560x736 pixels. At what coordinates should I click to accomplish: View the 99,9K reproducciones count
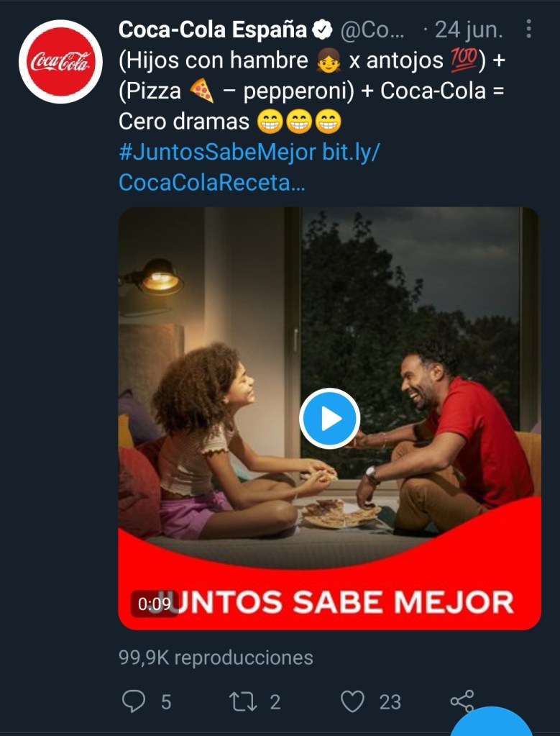pos(216,658)
